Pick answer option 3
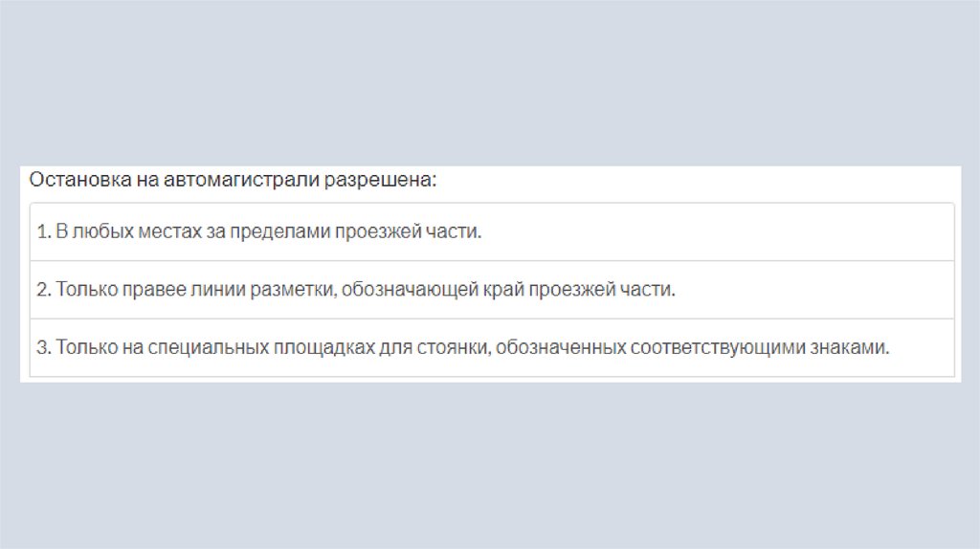This screenshot has width=980, height=549. 492,347
